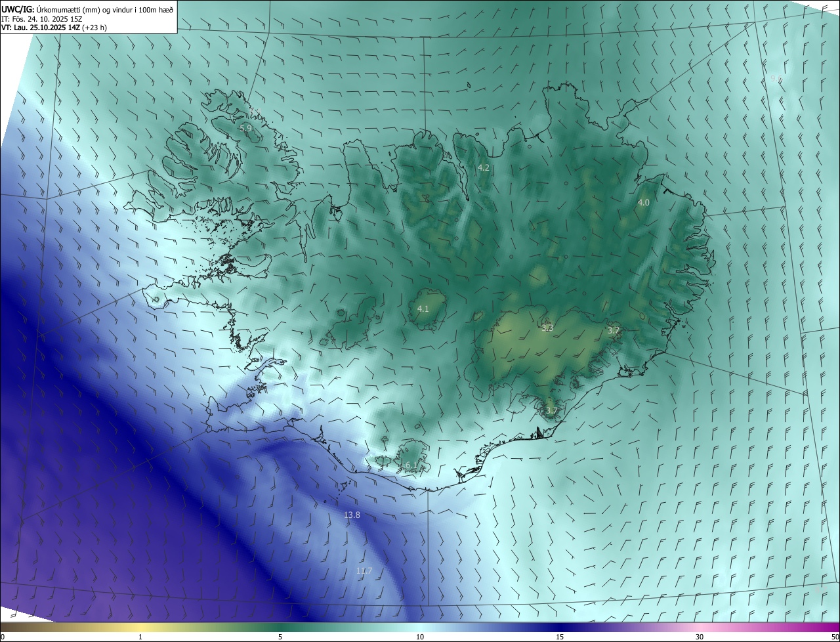Click the 11.7 value label
The image size is (840, 642).
[364, 571]
